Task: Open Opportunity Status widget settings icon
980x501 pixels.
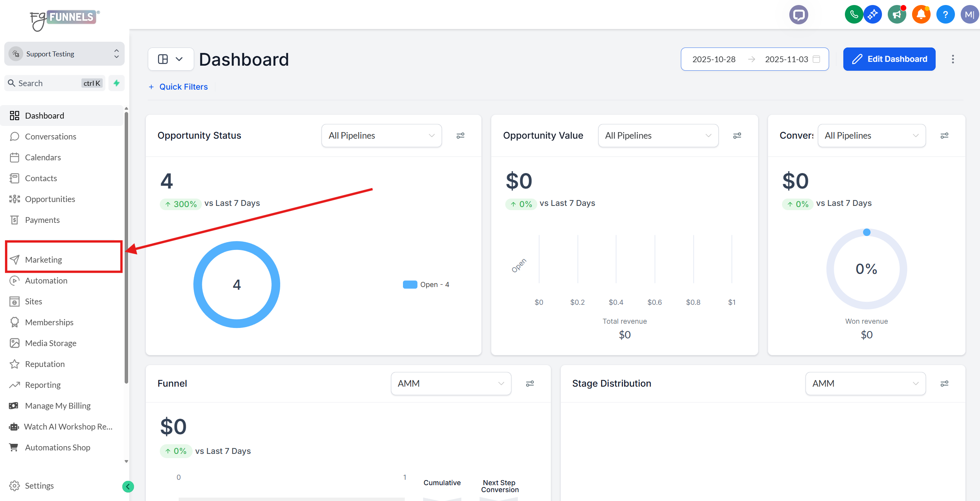Action: 460,136
